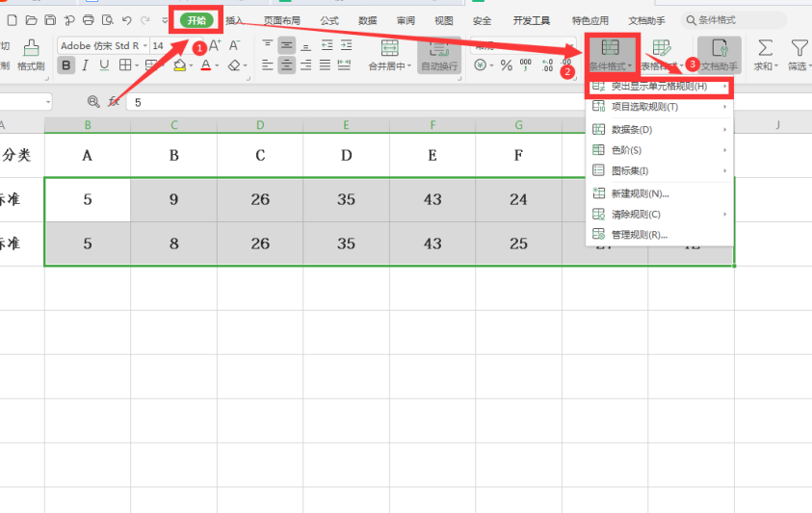Image resolution: width=812 pixels, height=513 pixels.
Task: Click the Print icon
Action: (89, 20)
